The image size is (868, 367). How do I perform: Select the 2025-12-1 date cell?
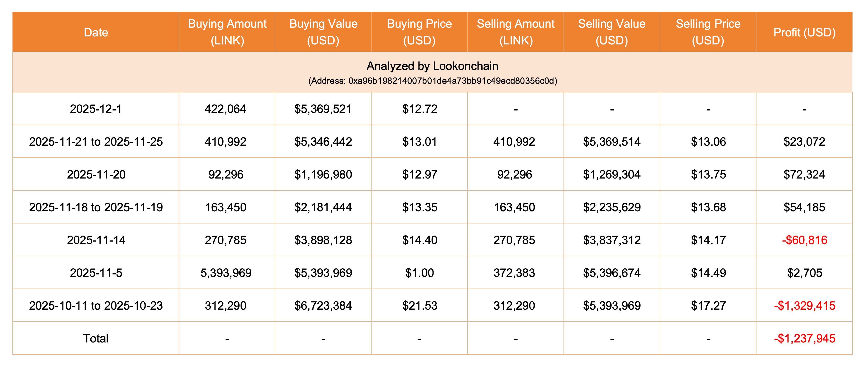96,109
